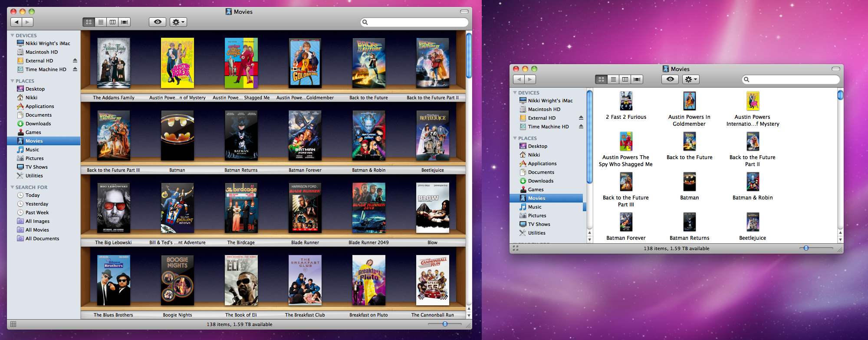The width and height of the screenshot is (868, 340).
Task: Click the forward arrow in the small window
Action: (530, 79)
